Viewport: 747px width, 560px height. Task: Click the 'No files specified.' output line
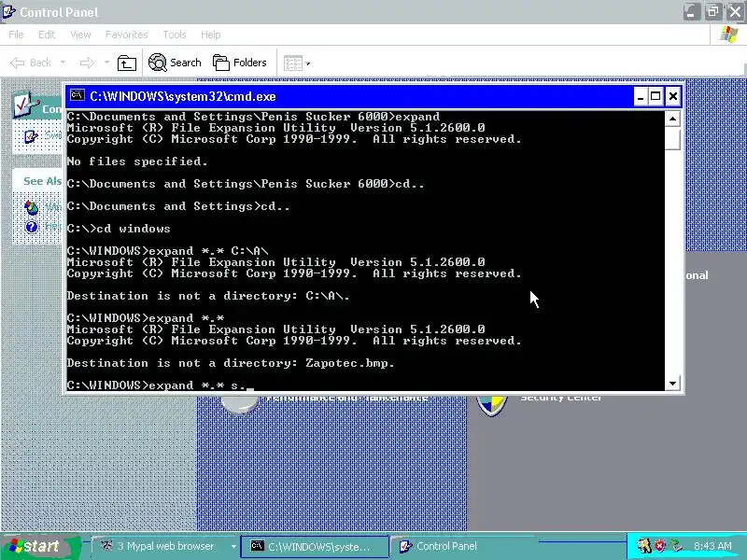point(137,161)
